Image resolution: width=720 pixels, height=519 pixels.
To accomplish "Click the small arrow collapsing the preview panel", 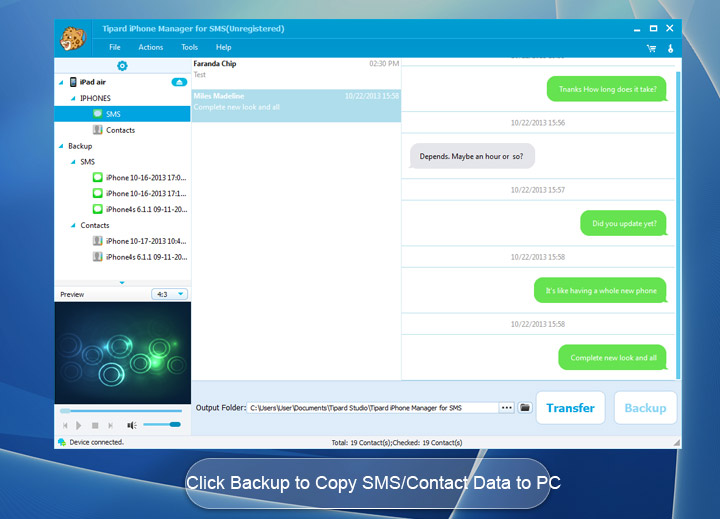I will point(122,282).
